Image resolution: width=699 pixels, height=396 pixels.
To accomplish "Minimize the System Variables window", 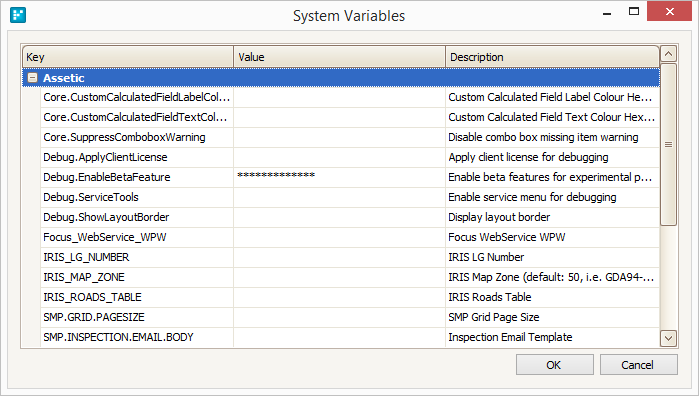I will (x=607, y=11).
